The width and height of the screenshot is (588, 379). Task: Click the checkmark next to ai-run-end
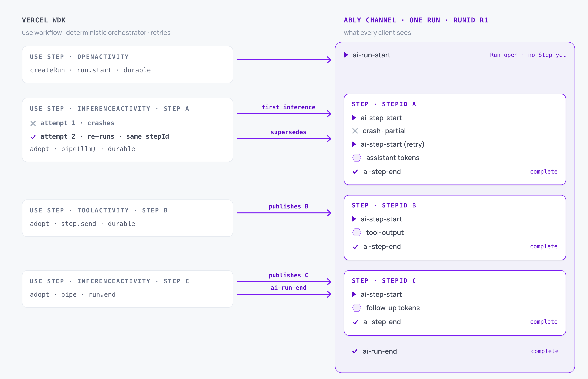pyautogui.click(x=355, y=351)
